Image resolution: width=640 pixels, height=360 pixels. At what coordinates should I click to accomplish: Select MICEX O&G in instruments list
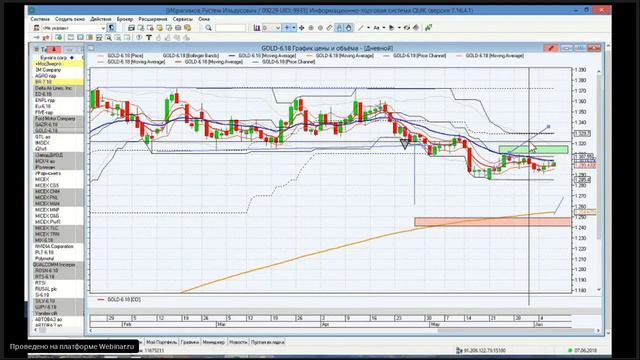[x=58, y=216]
